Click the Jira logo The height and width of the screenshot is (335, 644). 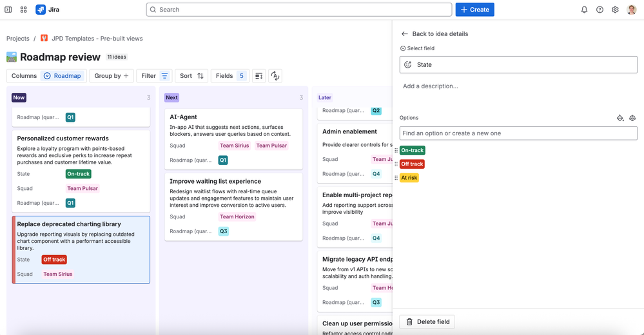[41, 10]
